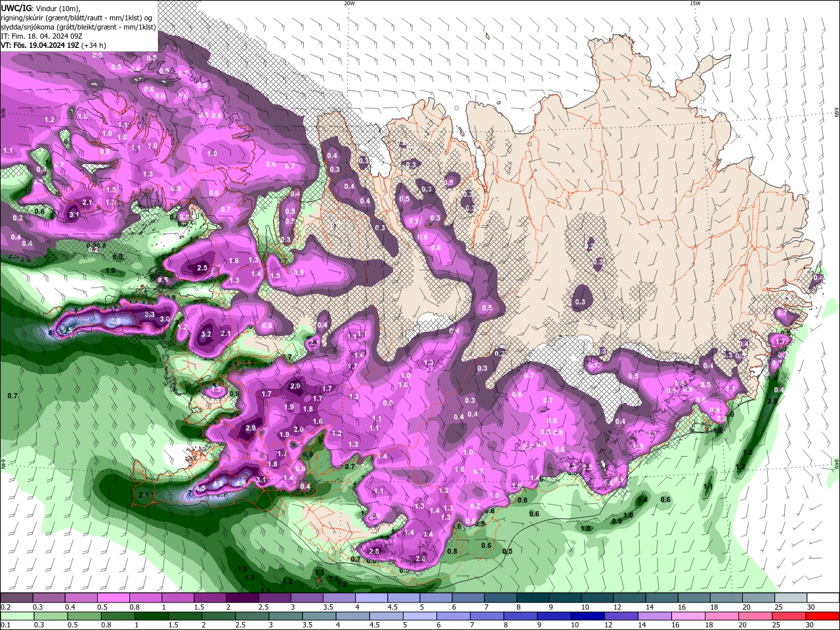The width and height of the screenshot is (840, 630).
Task: Select the violet 12 swatch in rain legend
Action: (621, 616)
